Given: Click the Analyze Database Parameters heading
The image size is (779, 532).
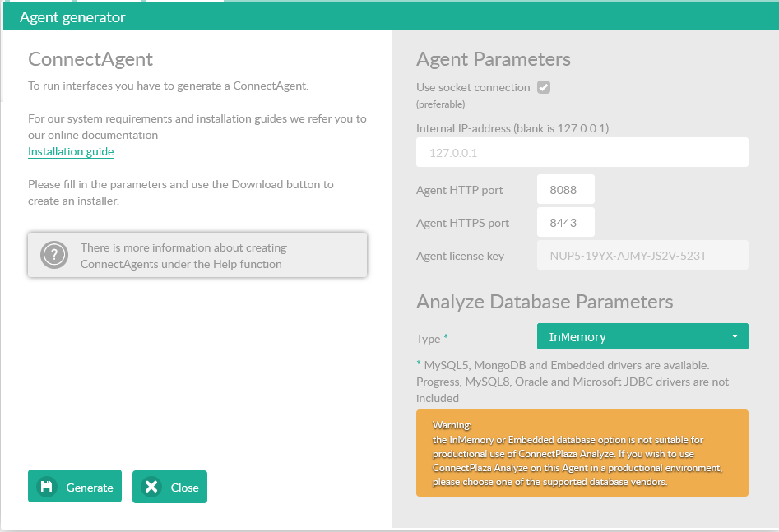Looking at the screenshot, I should [x=545, y=302].
